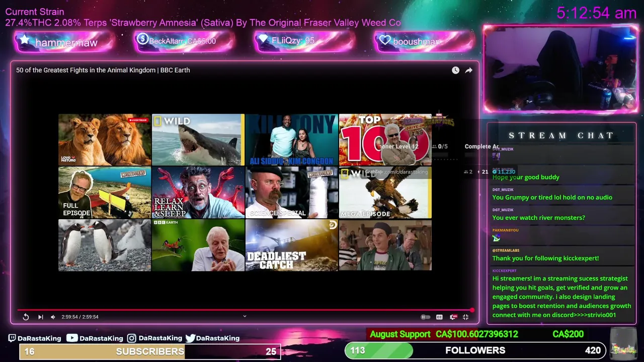Select the 'You ever watch river monsters?' message

pos(538,218)
